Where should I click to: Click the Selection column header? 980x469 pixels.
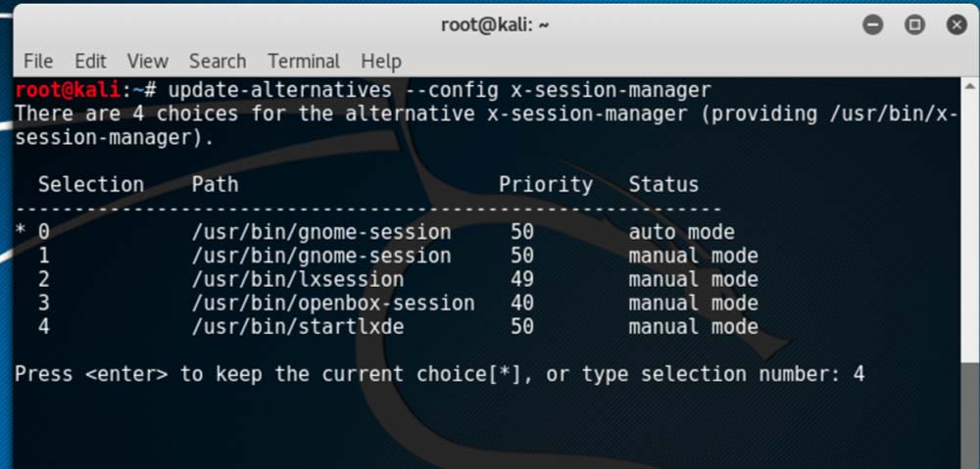coord(91,184)
